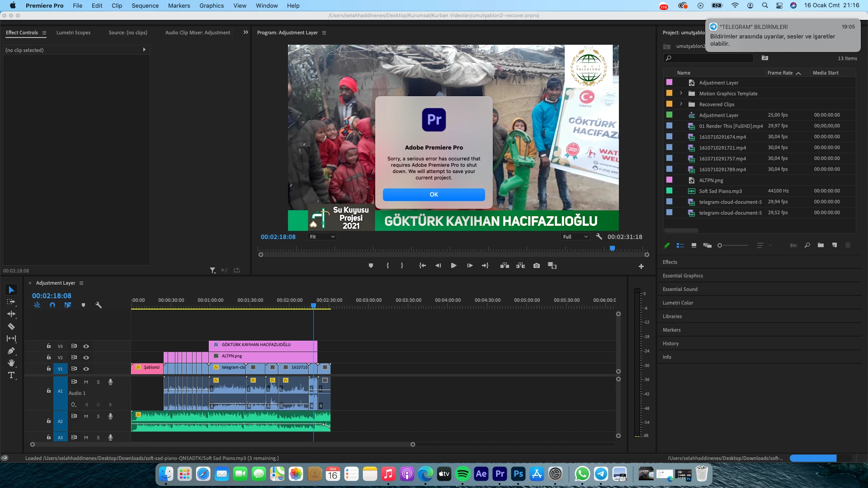Select the Hand tool

click(11, 363)
